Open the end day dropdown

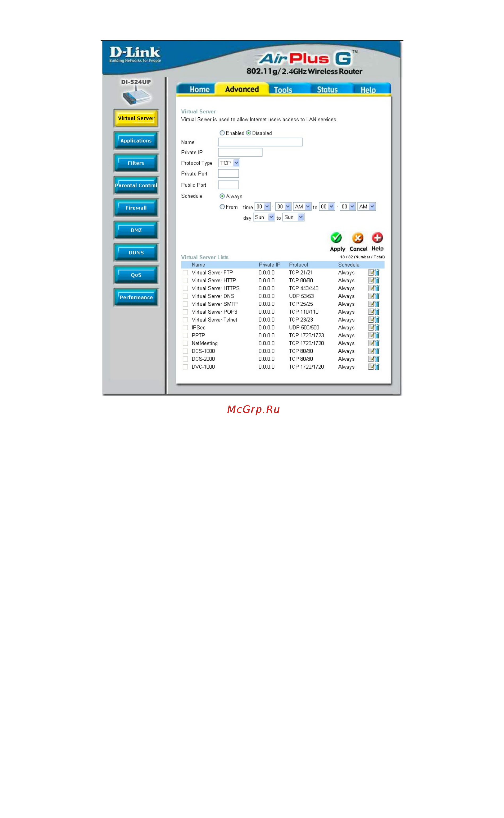pyautogui.click(x=294, y=218)
